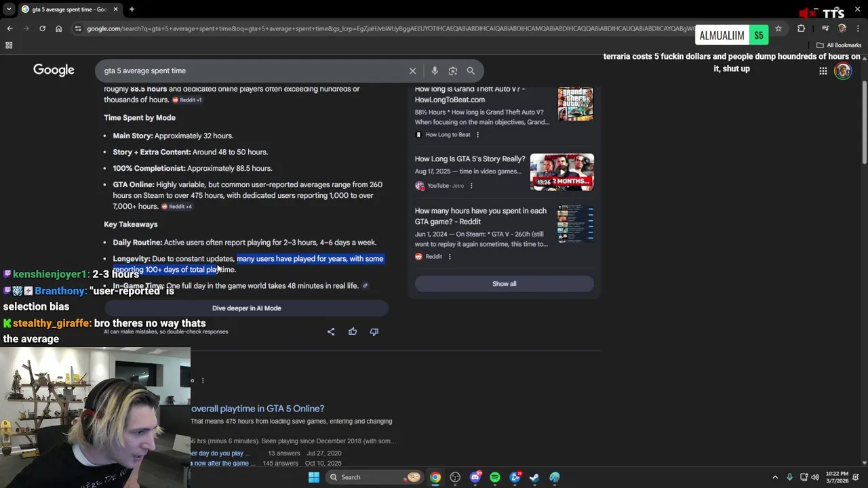This screenshot has height=488, width=868.
Task: Click the GTA V cover thumbnail
Action: [x=575, y=104]
